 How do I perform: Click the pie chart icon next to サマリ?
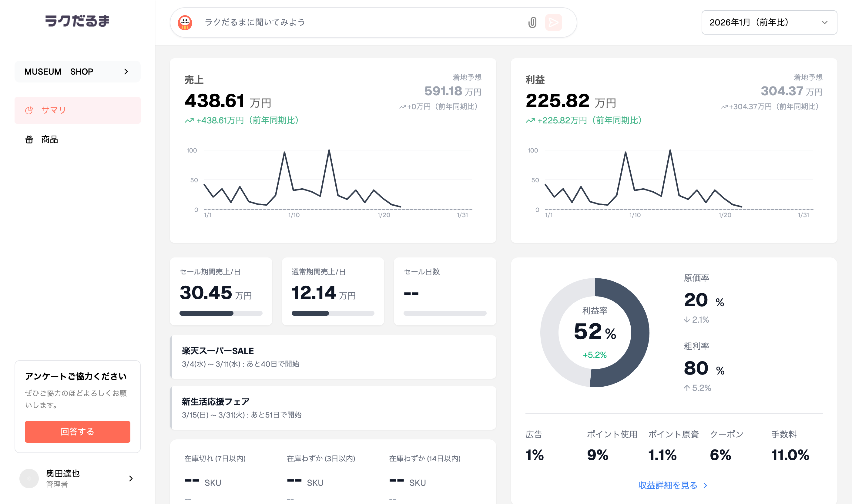pyautogui.click(x=29, y=110)
